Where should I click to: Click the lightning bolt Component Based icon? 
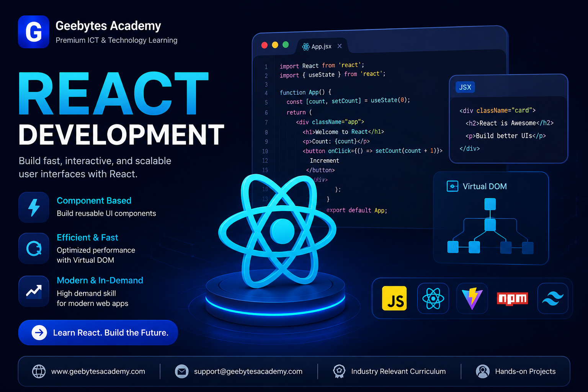(x=34, y=207)
